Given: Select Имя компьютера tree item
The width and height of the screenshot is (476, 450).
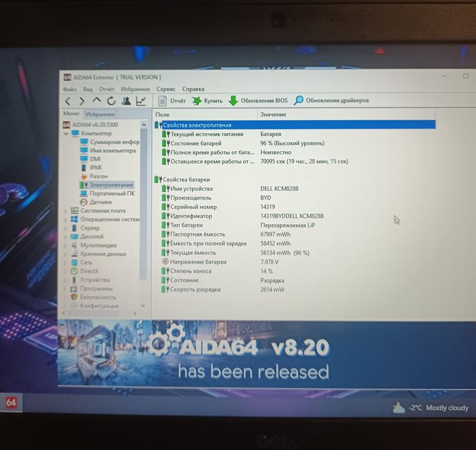Looking at the screenshot, I should click(108, 151).
